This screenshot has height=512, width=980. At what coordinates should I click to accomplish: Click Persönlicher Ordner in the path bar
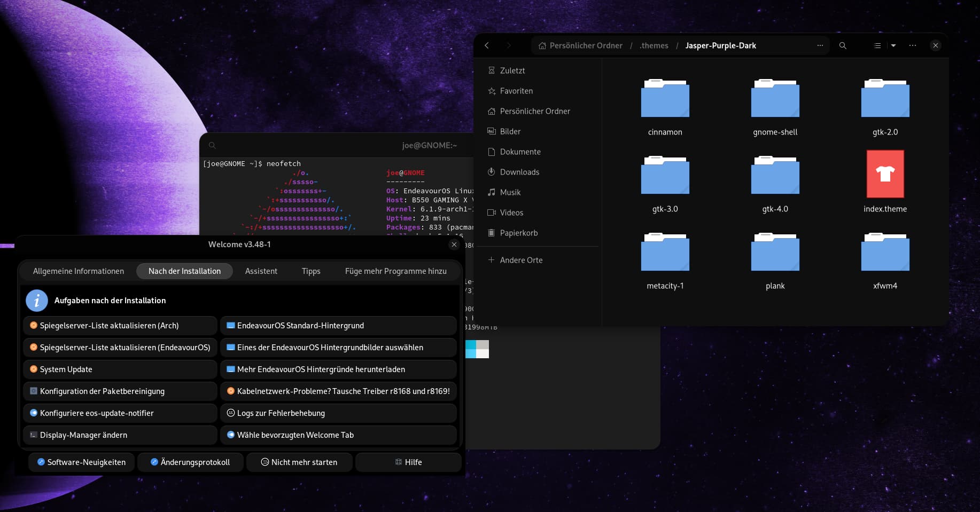pos(580,45)
